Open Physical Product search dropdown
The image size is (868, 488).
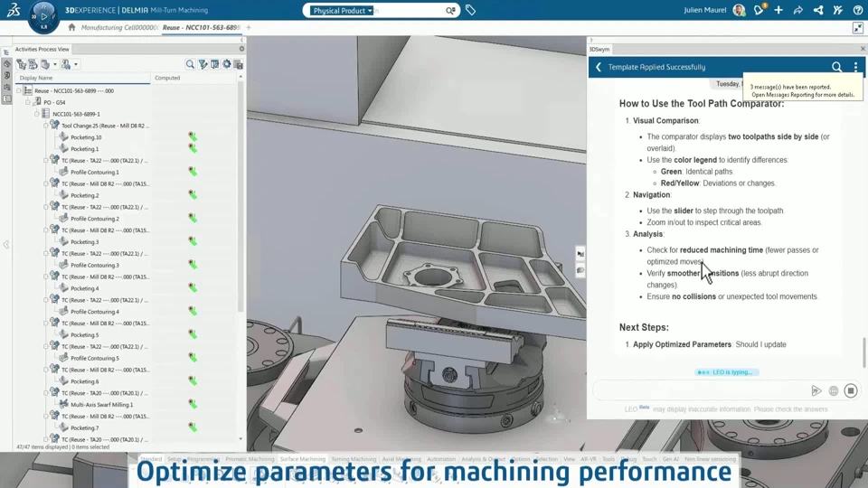[x=342, y=11]
